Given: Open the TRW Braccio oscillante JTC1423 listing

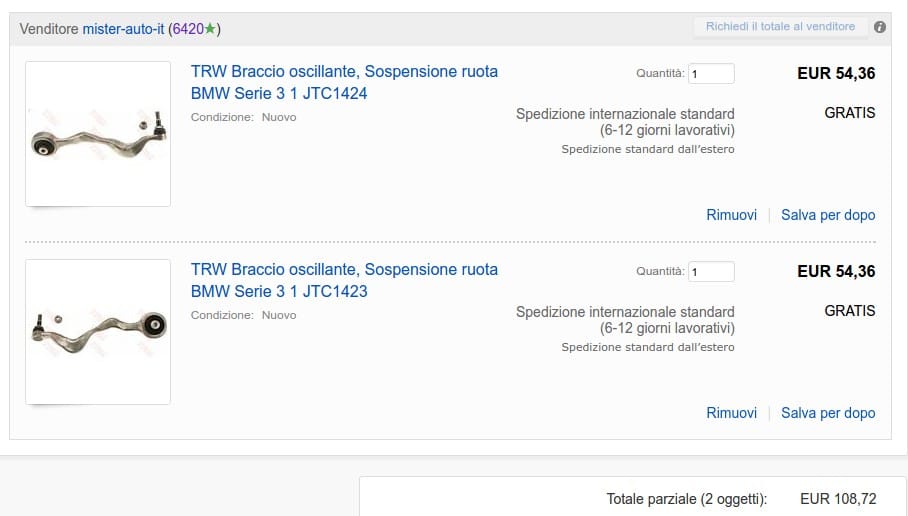Looking at the screenshot, I should pos(343,280).
